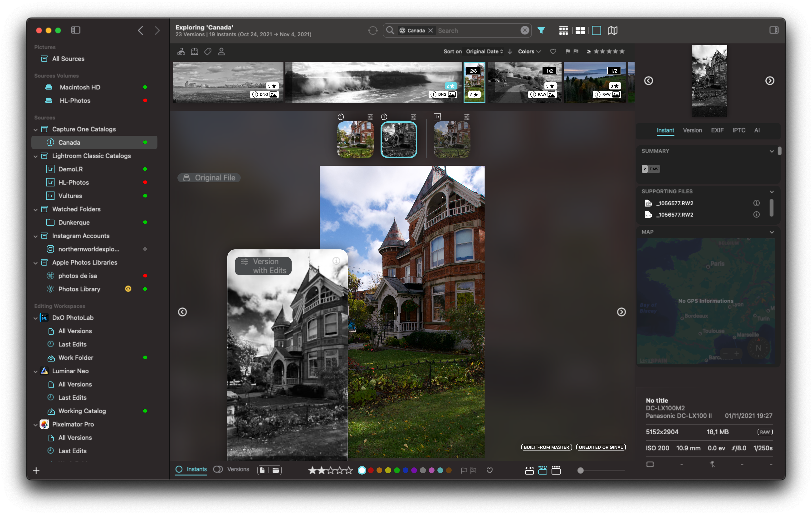Viewport: 812px width, 515px height.
Task: Click the Original File label
Action: click(209, 178)
